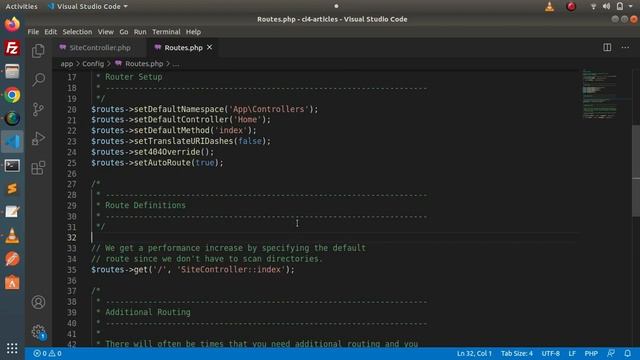Open the Search view in activity bar
This screenshot has width=640, height=360.
point(38,79)
